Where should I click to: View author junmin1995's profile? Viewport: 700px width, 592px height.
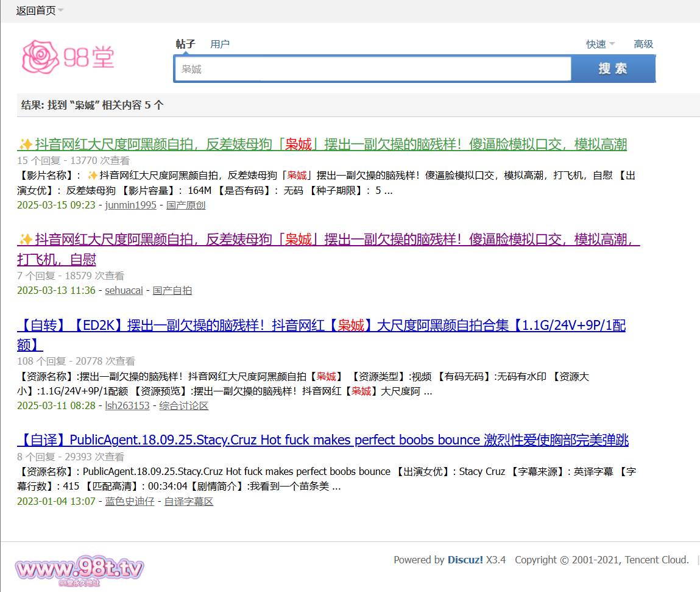(130, 205)
